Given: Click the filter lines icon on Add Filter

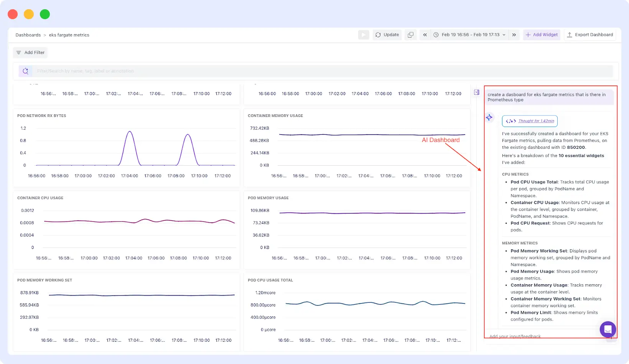Looking at the screenshot, I should (18, 53).
